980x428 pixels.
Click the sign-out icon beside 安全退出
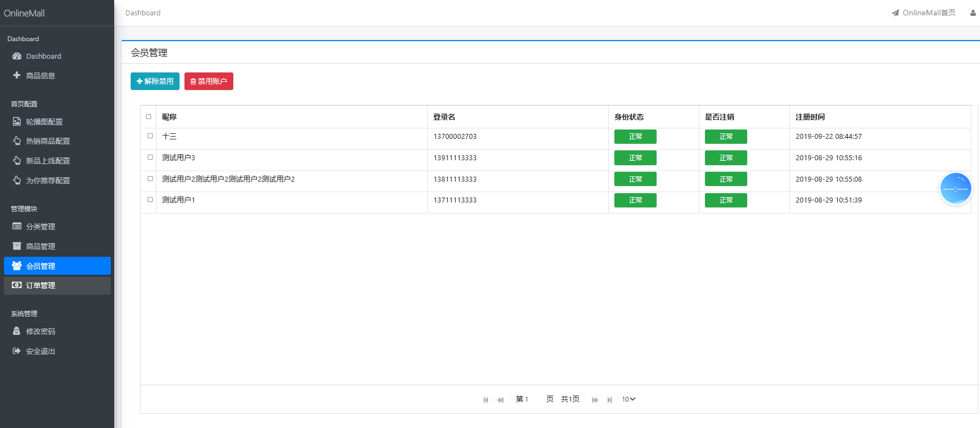[17, 351]
